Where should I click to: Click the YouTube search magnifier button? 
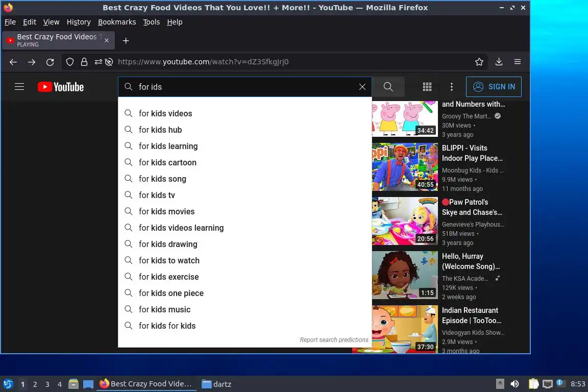click(x=388, y=87)
